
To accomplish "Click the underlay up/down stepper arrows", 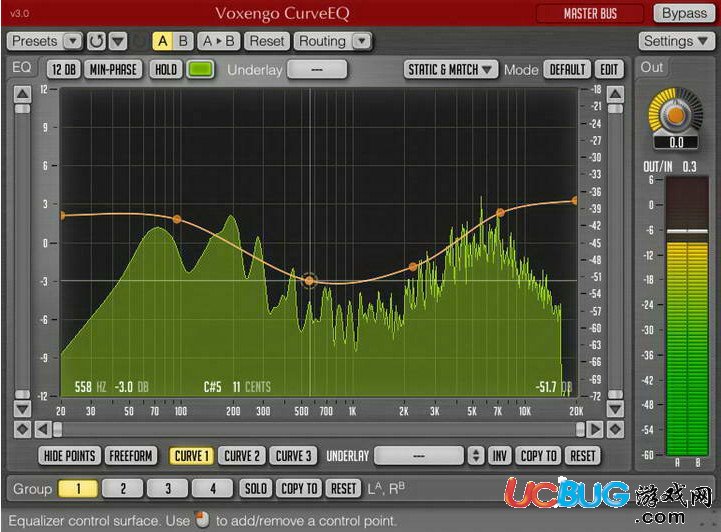I will click(x=476, y=456).
